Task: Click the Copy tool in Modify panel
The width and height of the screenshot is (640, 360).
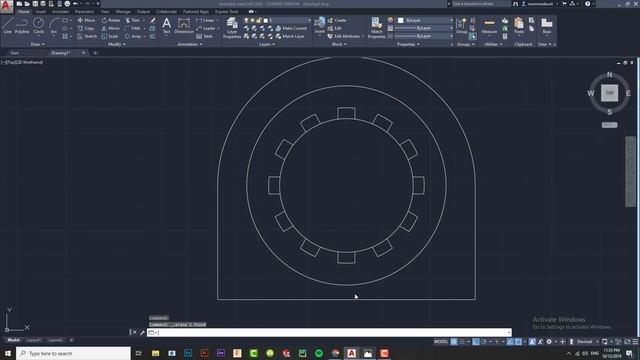Action: pos(86,28)
